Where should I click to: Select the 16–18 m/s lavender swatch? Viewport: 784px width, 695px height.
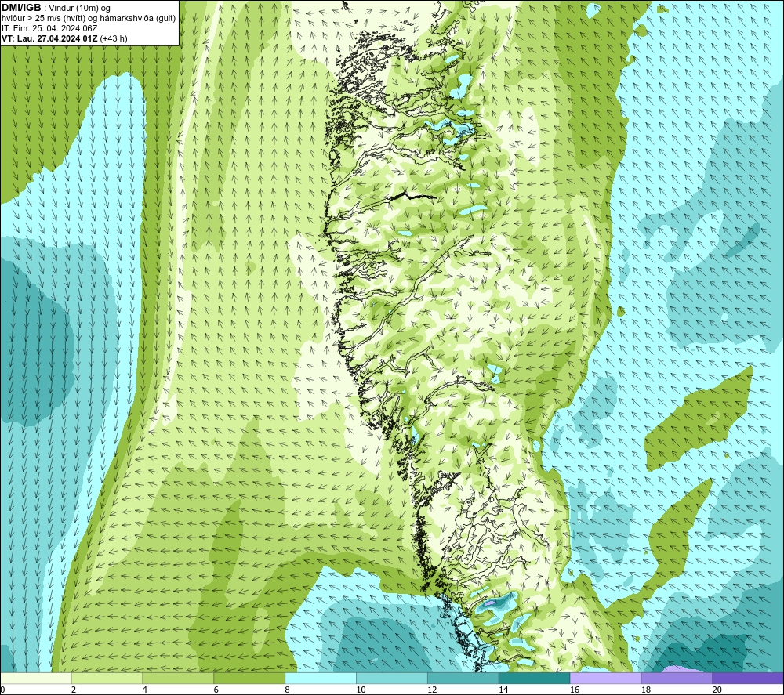click(x=605, y=678)
